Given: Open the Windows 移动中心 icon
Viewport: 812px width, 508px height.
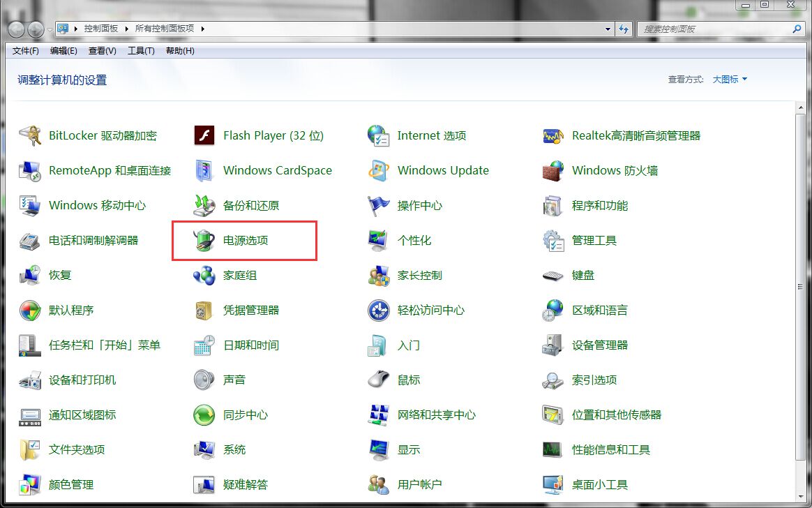Looking at the screenshot, I should coord(29,206).
